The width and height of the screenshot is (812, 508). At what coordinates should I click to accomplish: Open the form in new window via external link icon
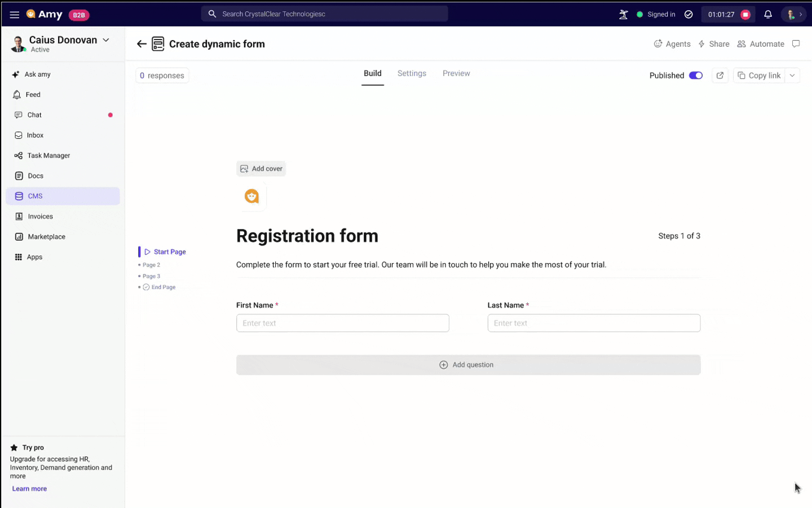tap(720, 75)
